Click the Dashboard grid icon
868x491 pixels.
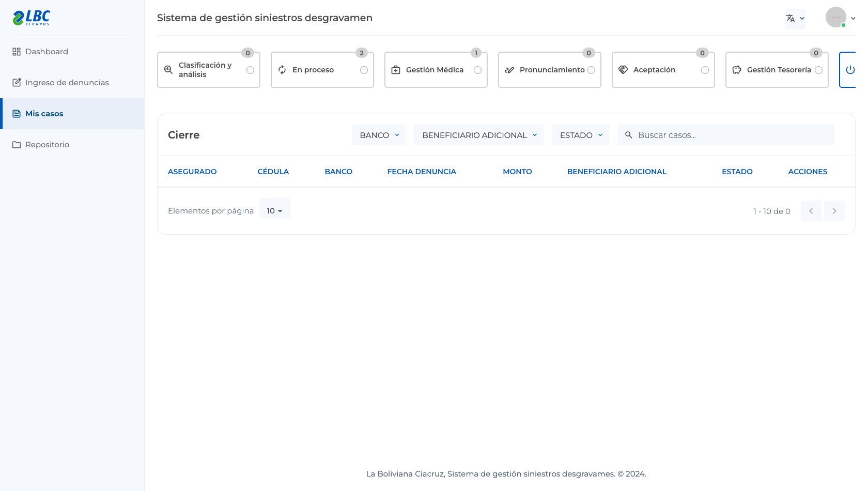17,52
